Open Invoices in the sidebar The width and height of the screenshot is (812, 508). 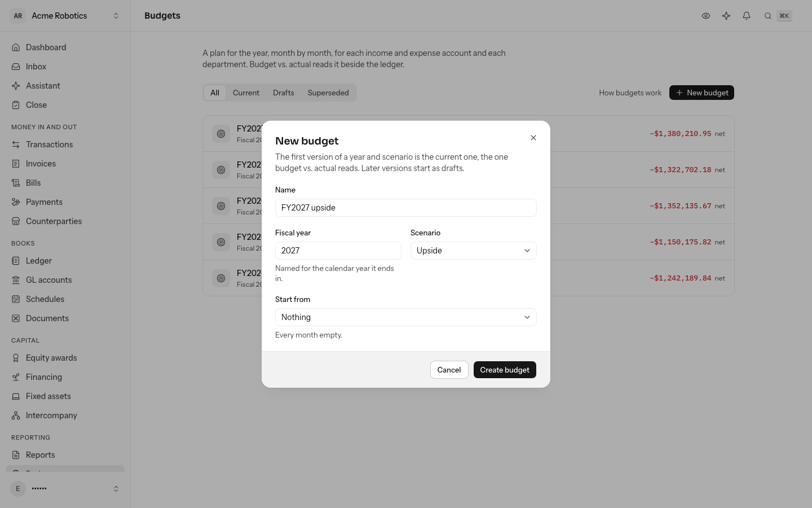point(65,164)
